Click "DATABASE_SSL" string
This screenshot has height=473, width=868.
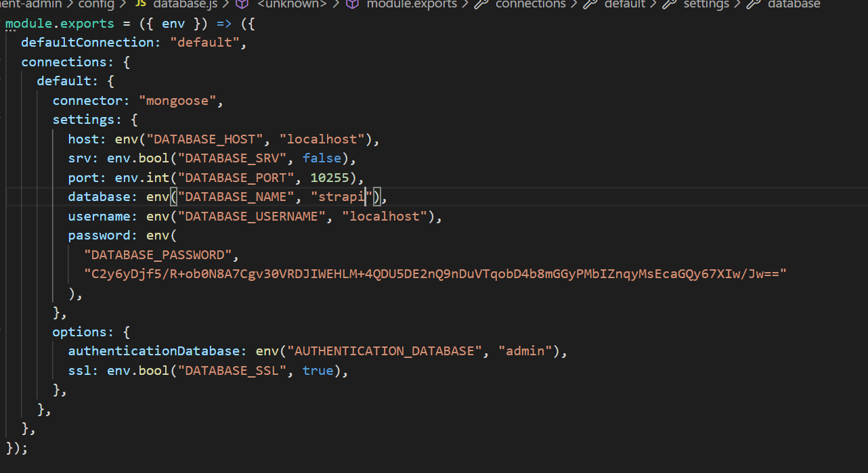pos(232,371)
